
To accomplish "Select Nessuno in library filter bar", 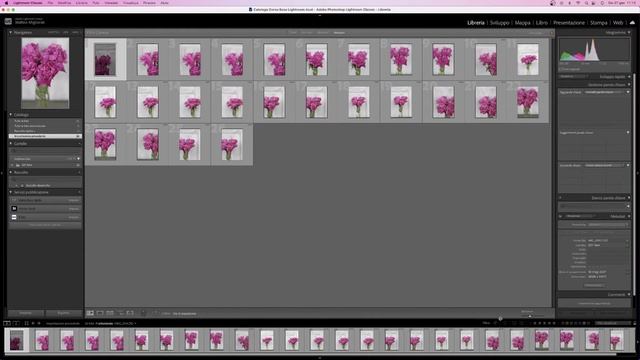I will click(339, 33).
